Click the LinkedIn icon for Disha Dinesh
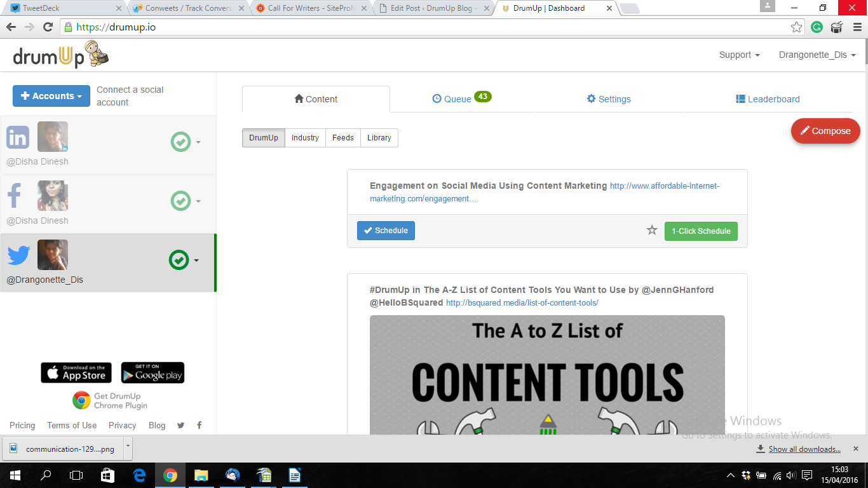Screen dimensions: 868x488 (18, 137)
